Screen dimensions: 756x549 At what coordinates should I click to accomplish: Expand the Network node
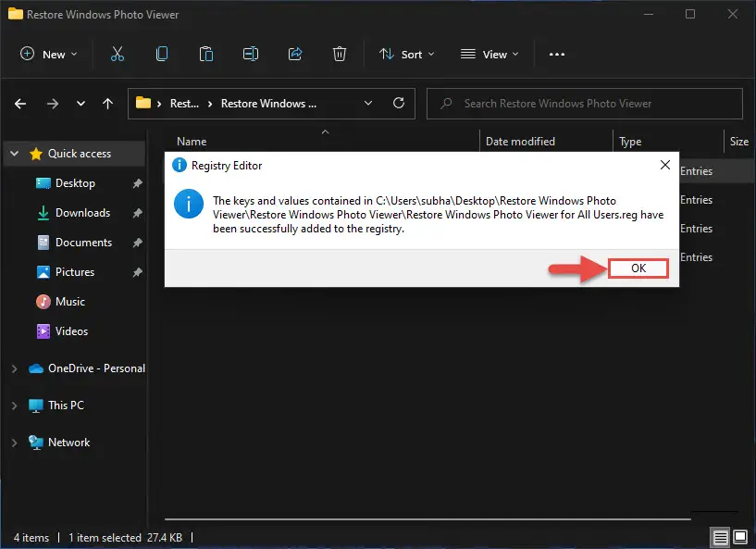[x=15, y=443]
